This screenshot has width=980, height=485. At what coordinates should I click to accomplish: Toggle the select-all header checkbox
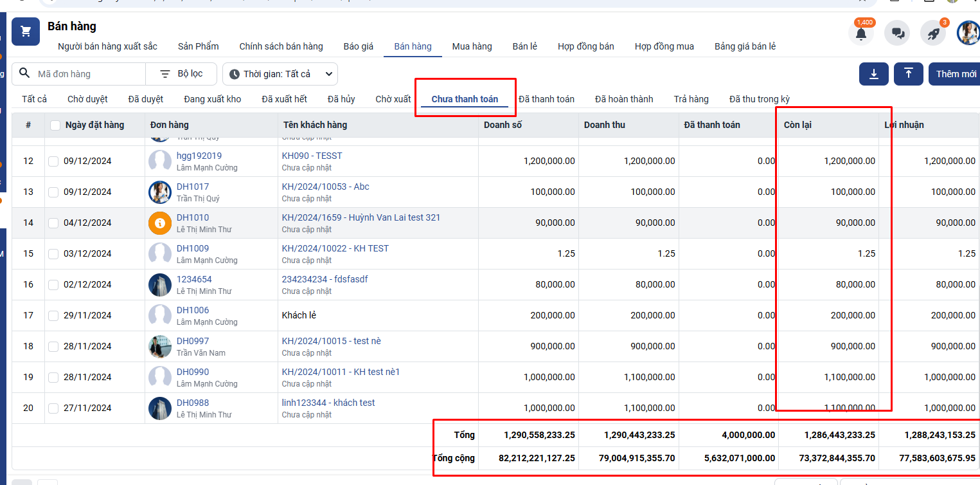55,125
